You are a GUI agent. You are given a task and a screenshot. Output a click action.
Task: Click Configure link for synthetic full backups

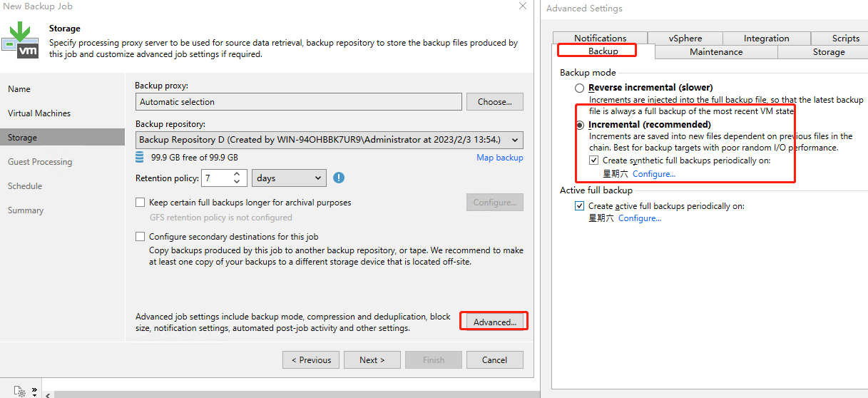pyautogui.click(x=654, y=174)
